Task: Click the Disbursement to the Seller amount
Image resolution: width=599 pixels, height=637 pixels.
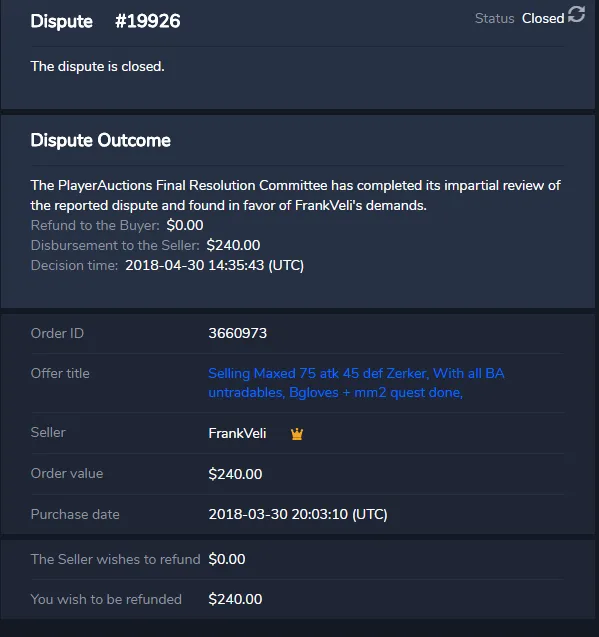Action: pos(233,245)
